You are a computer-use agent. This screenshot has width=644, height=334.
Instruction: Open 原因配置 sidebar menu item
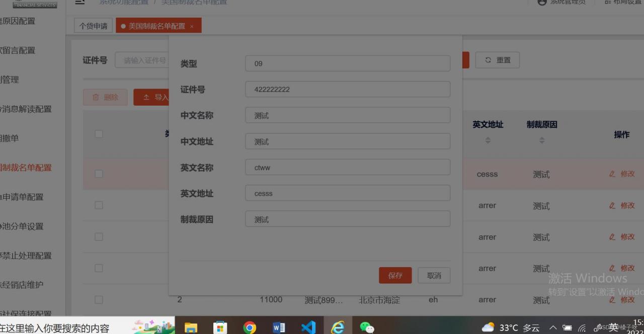(18, 21)
